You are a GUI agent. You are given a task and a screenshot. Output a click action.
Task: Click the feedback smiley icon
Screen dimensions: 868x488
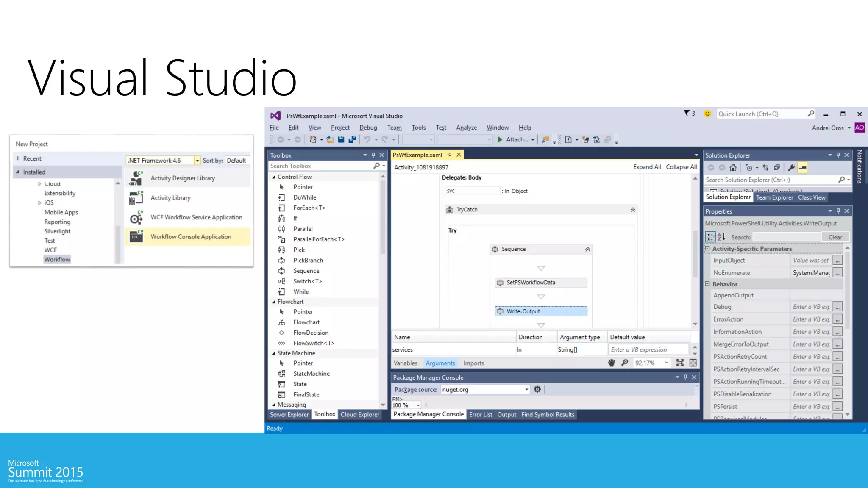pos(707,114)
